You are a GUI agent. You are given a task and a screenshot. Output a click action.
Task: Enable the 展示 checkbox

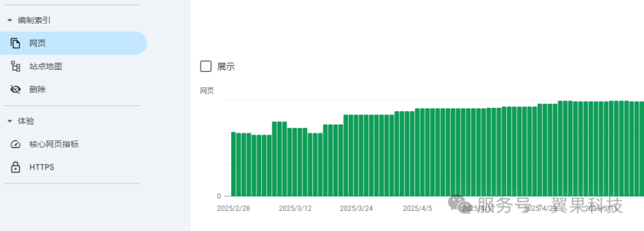(x=206, y=67)
